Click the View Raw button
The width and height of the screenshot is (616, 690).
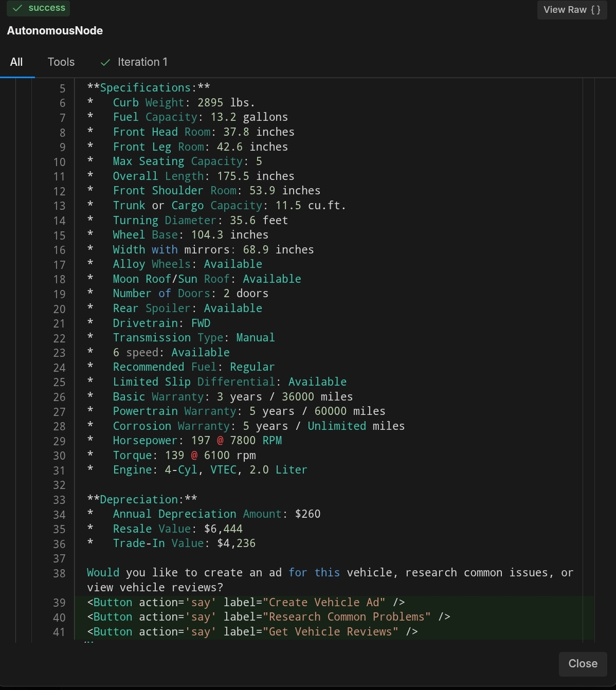(x=572, y=10)
